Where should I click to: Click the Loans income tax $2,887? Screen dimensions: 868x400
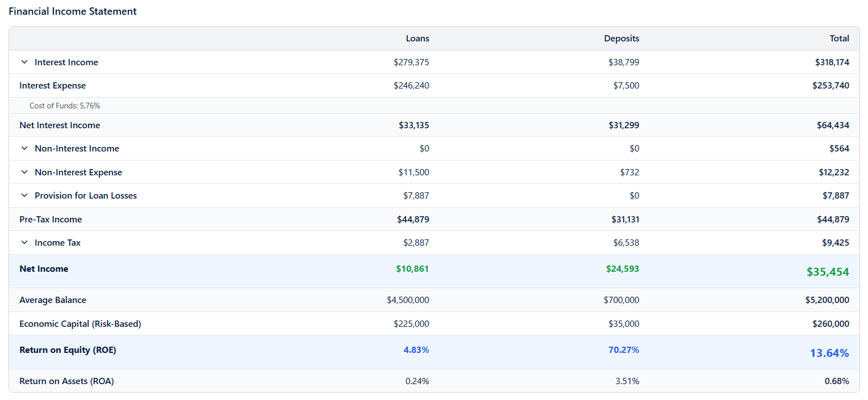[x=416, y=243]
